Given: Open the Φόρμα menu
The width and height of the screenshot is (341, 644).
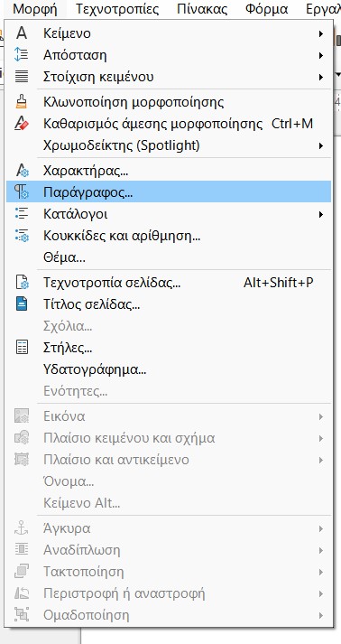Looking at the screenshot, I should [267, 9].
